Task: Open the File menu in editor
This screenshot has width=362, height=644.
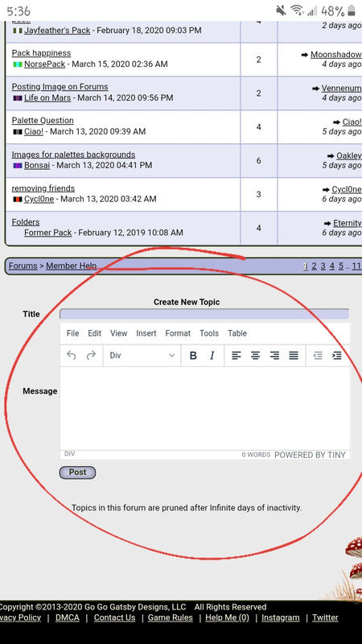Action: pos(72,333)
